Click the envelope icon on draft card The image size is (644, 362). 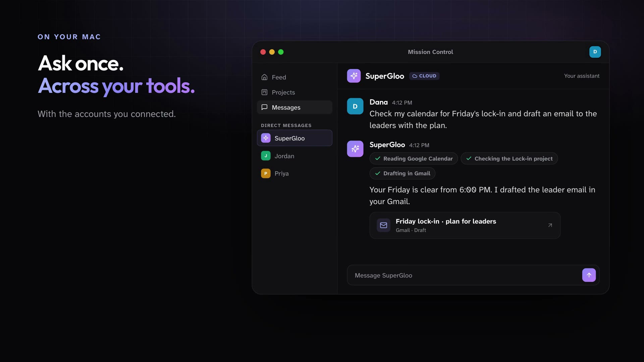(x=383, y=225)
